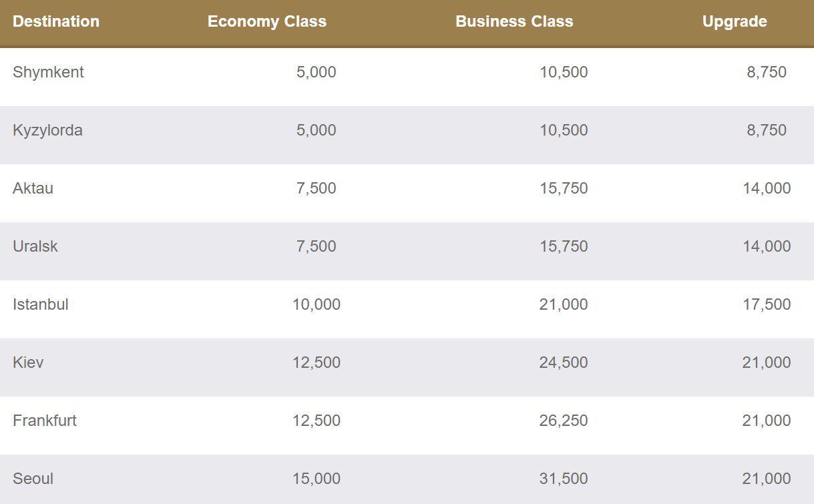814x504 pixels.
Task: Click the Destination column header
Action: point(56,21)
